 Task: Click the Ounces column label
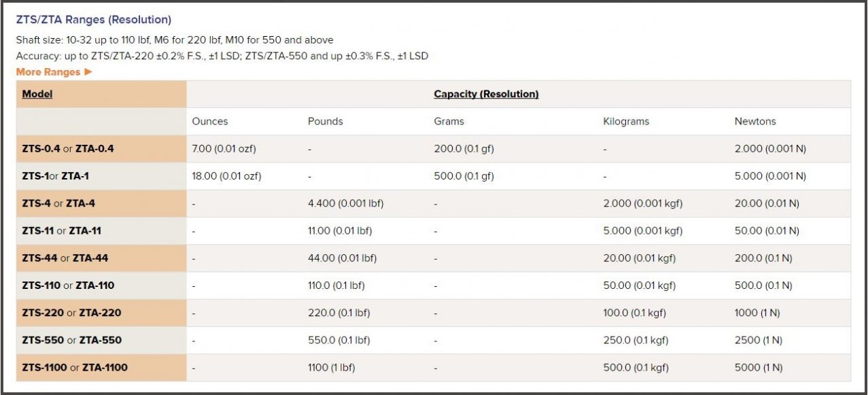point(210,122)
